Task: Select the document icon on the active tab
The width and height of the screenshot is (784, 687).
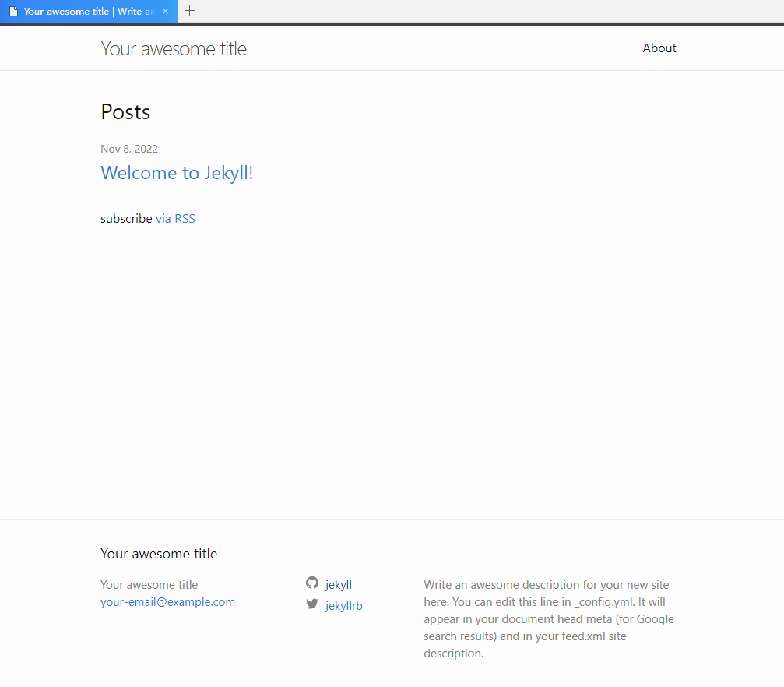Action: tap(12, 11)
